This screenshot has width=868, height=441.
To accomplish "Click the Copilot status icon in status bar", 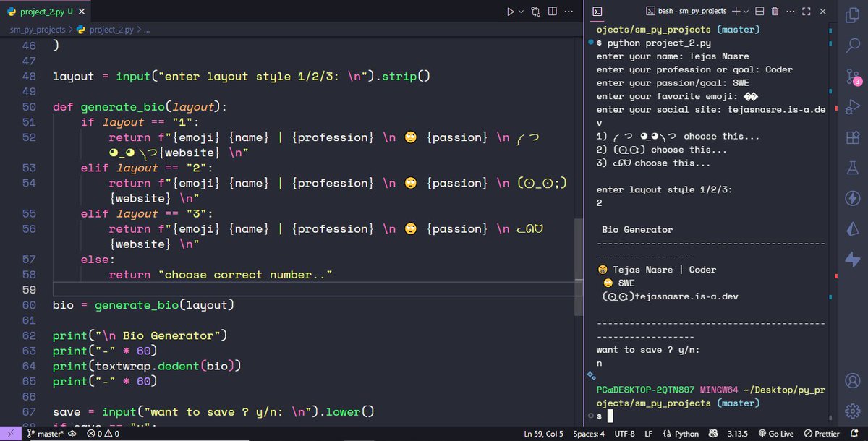I will [713, 434].
